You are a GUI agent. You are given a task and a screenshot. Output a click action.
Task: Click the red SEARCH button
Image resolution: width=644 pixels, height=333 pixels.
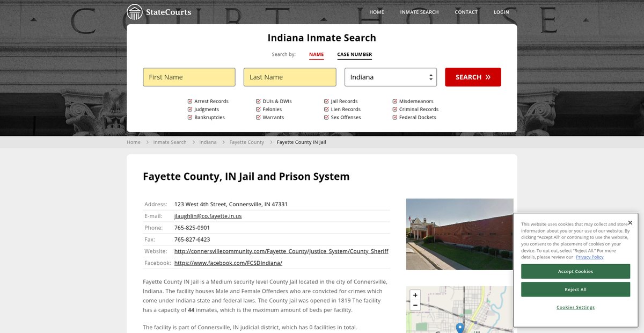pyautogui.click(x=473, y=77)
